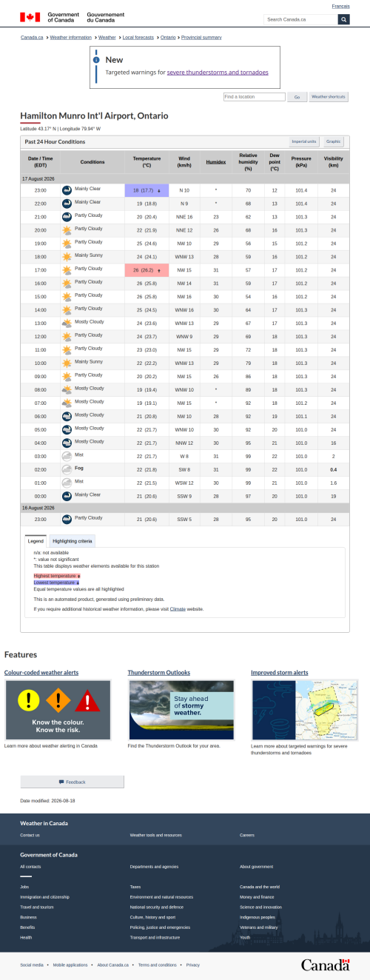370x980 pixels.
Task: Open Colour-coded weather alerts heading link
Action: (x=41, y=672)
